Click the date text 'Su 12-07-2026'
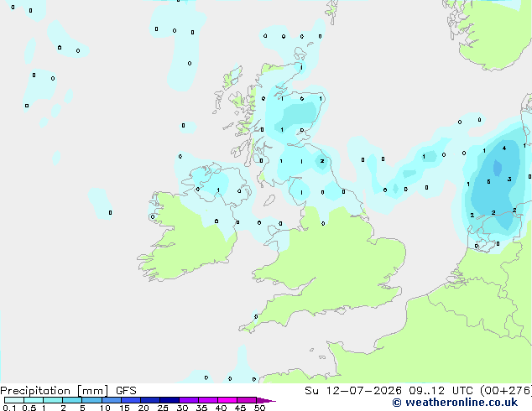Image resolution: width=532 pixels, height=411 pixels. 353,391
